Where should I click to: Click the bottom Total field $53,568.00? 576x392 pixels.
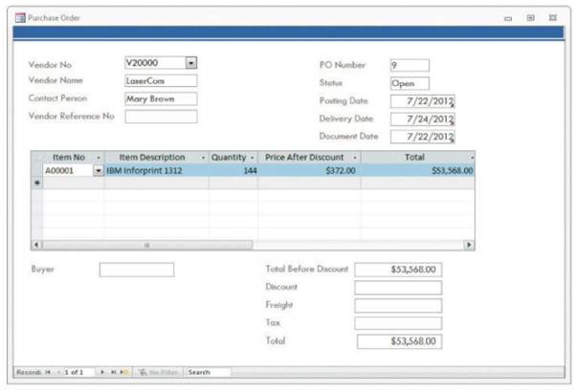point(399,341)
